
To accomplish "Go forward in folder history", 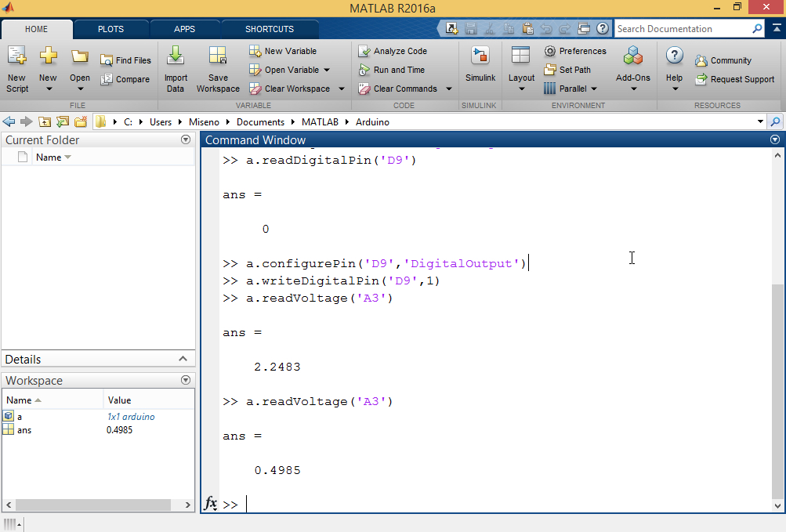I will 26,122.
